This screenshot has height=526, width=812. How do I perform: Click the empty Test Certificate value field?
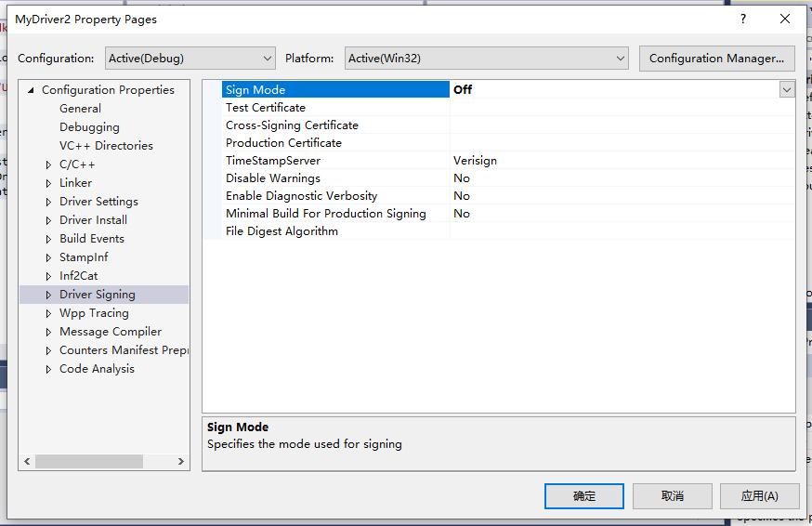622,107
